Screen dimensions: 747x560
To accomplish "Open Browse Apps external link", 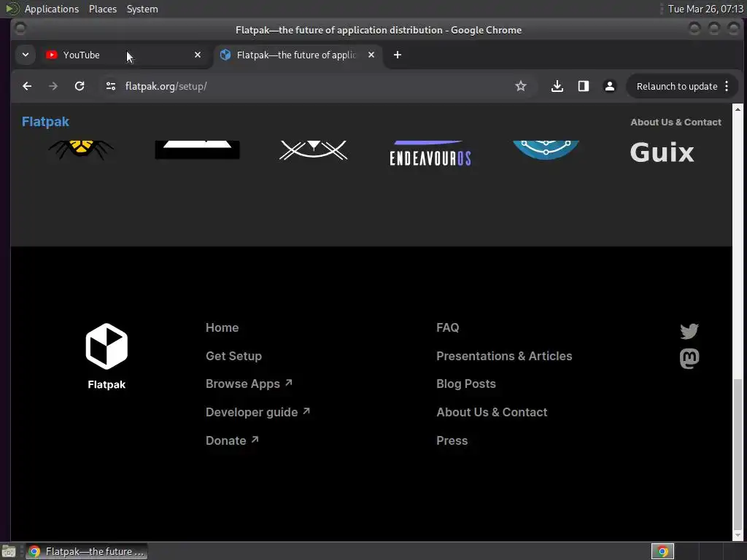I will (x=249, y=384).
